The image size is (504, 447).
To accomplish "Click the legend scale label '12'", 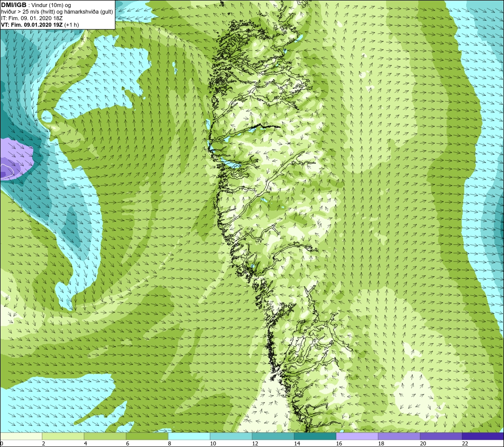I will pos(255,443).
